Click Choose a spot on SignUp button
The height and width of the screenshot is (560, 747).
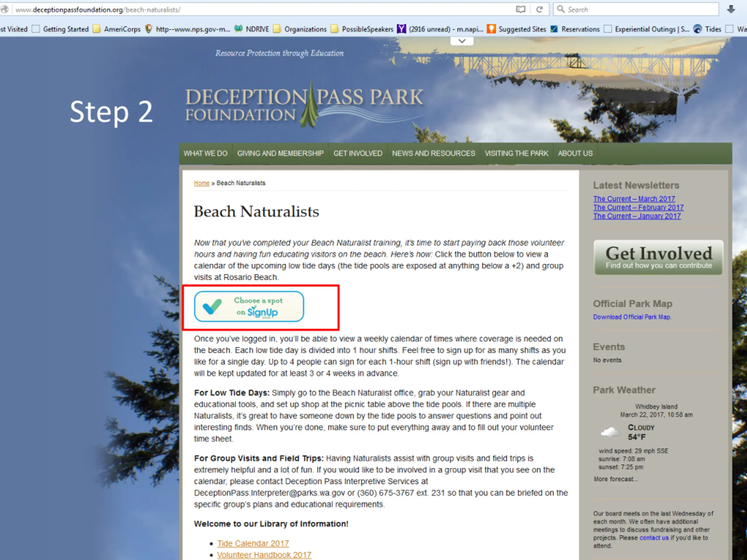click(x=249, y=307)
